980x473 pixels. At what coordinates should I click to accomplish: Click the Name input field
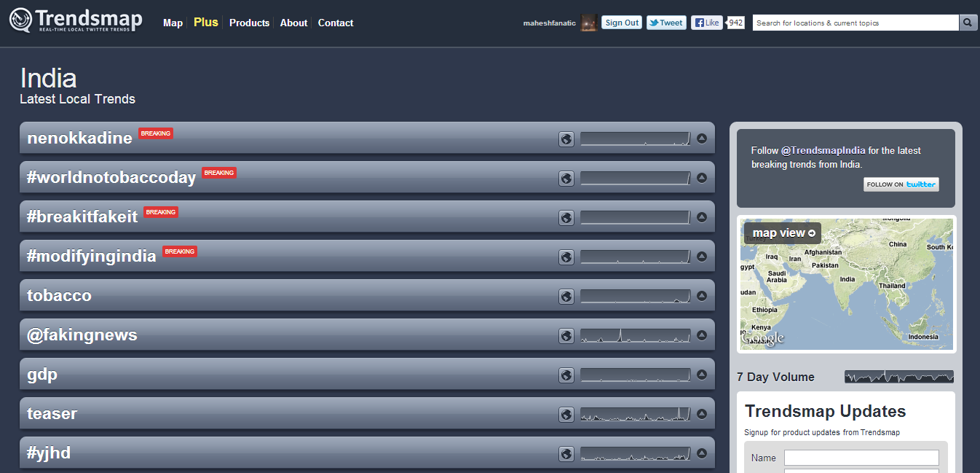[861, 458]
